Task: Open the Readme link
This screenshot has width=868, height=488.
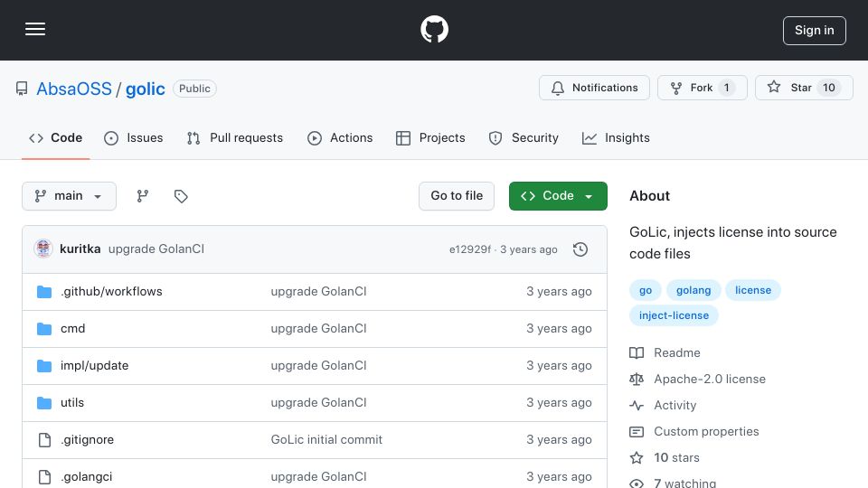Action: pyautogui.click(x=677, y=353)
